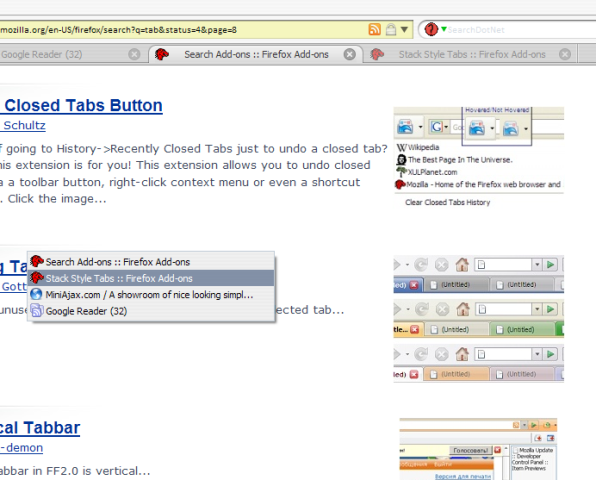
Task: Click 'Clear Closed Tabs History' in thumbnail
Action: pos(447,202)
